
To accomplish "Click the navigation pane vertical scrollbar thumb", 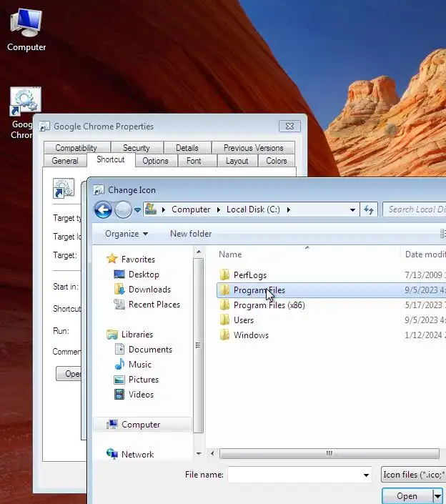I will pyautogui.click(x=199, y=345).
